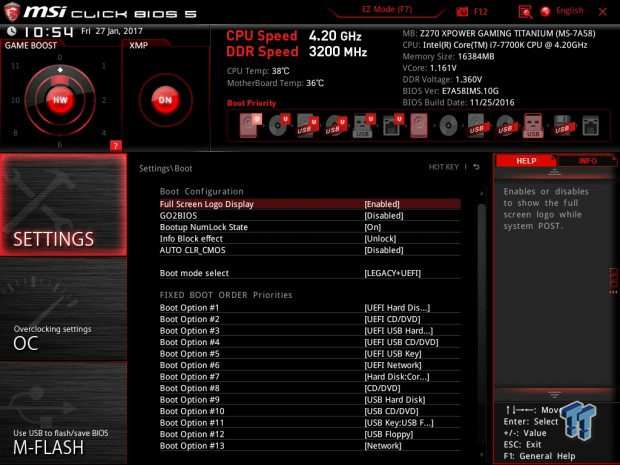The image size is (620, 465).
Task: Collapse the help panel top handle
Action: pos(554,172)
